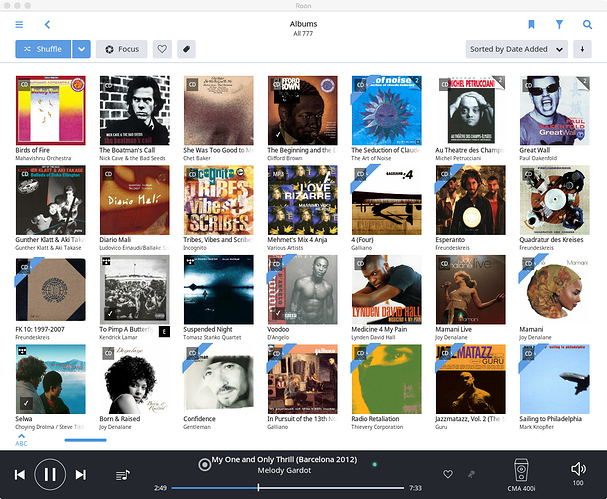The height and width of the screenshot is (499, 607).
Task: Reverse sort order with the down arrow
Action: (582, 49)
